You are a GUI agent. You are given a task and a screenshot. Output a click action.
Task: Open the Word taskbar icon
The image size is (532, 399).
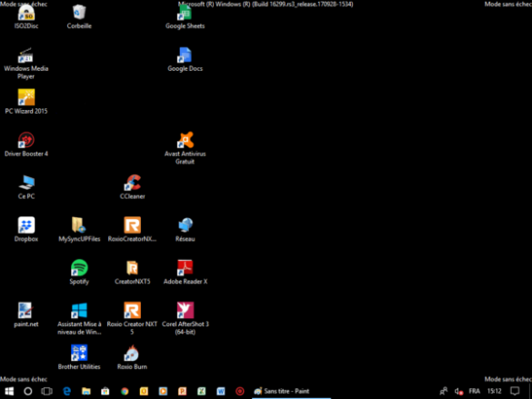(221, 391)
